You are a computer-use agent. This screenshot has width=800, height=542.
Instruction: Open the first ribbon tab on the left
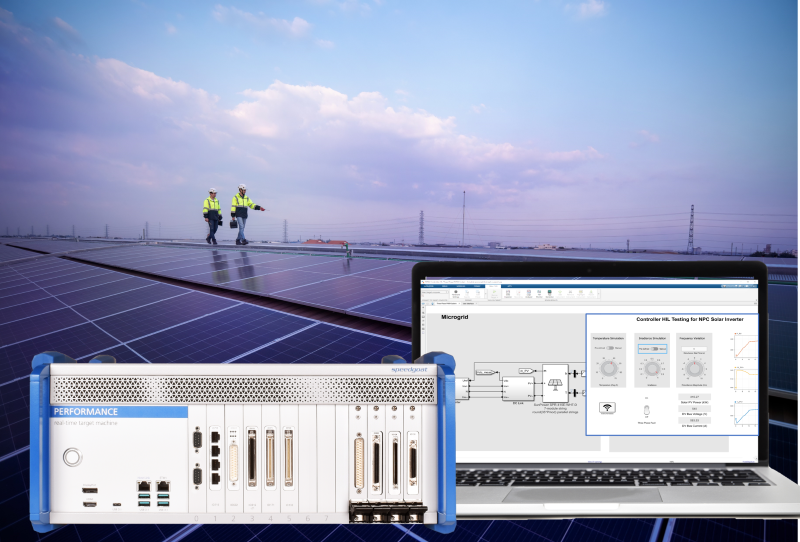tap(429, 286)
